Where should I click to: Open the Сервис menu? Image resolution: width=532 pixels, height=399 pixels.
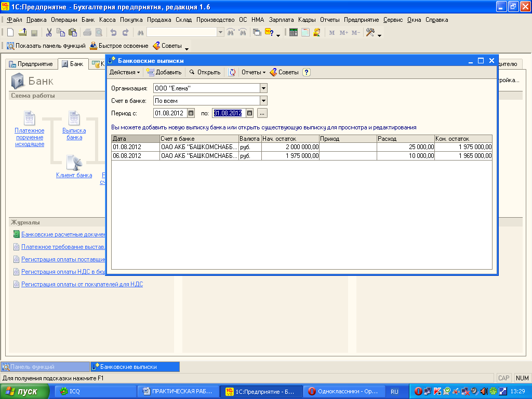pyautogui.click(x=393, y=20)
